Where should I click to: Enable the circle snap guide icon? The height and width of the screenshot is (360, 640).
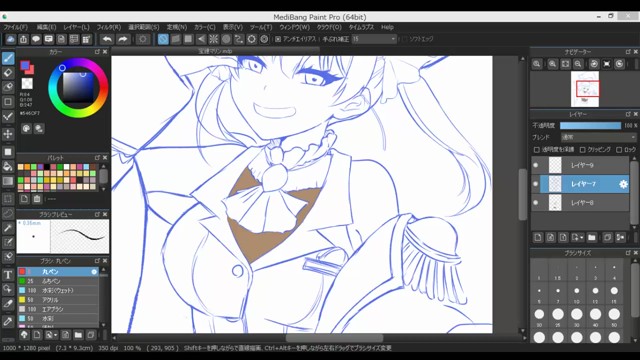coord(226,39)
